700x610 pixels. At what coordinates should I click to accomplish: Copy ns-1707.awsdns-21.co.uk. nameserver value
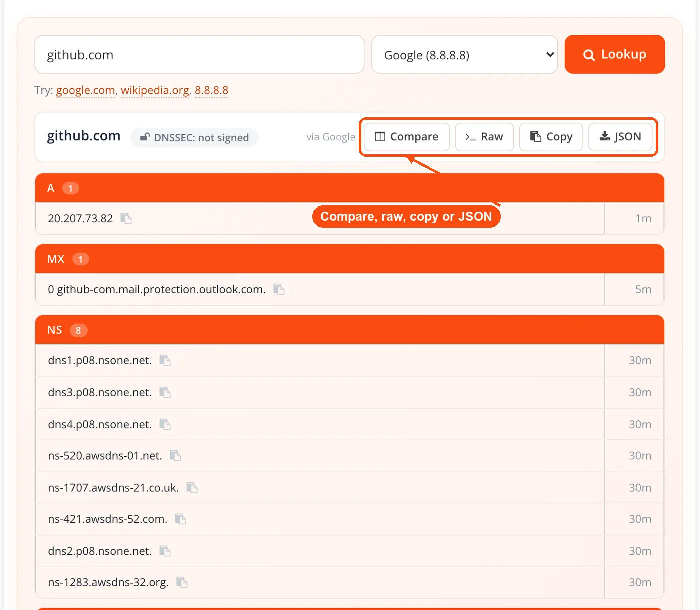192,488
